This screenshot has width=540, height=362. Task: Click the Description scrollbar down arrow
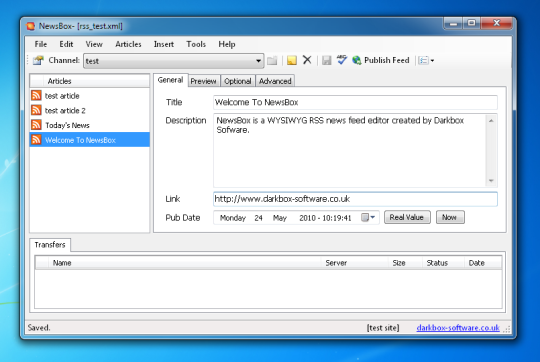point(491,181)
